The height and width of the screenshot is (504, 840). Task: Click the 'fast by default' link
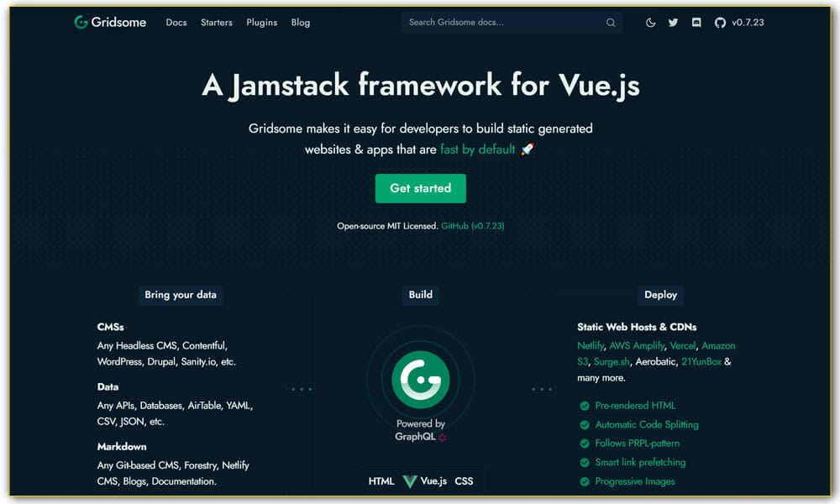(x=477, y=149)
